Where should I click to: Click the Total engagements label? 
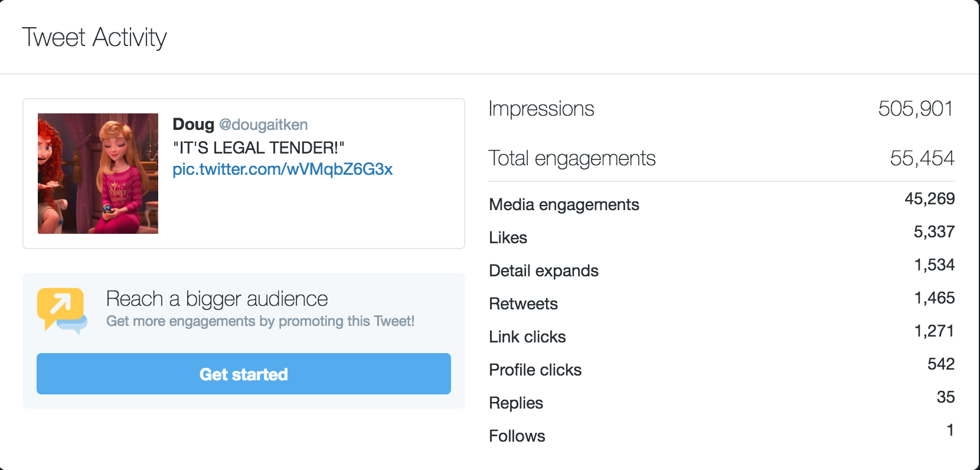(x=571, y=158)
